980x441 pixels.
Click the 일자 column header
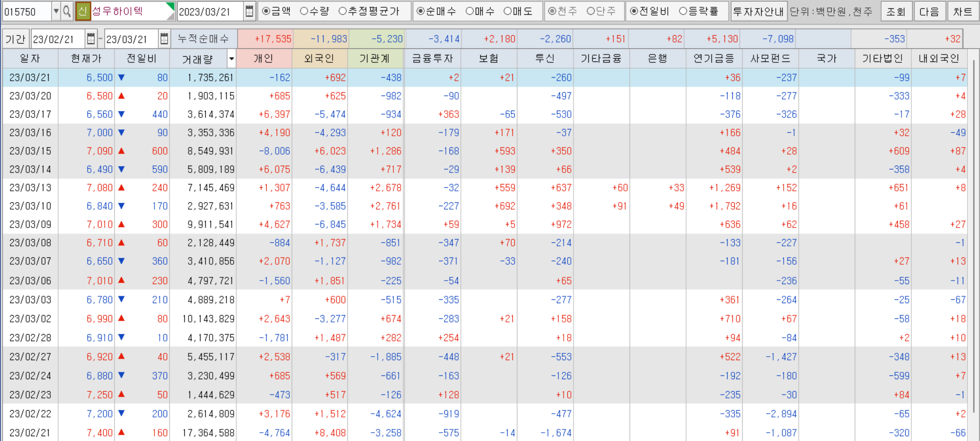tap(30, 59)
